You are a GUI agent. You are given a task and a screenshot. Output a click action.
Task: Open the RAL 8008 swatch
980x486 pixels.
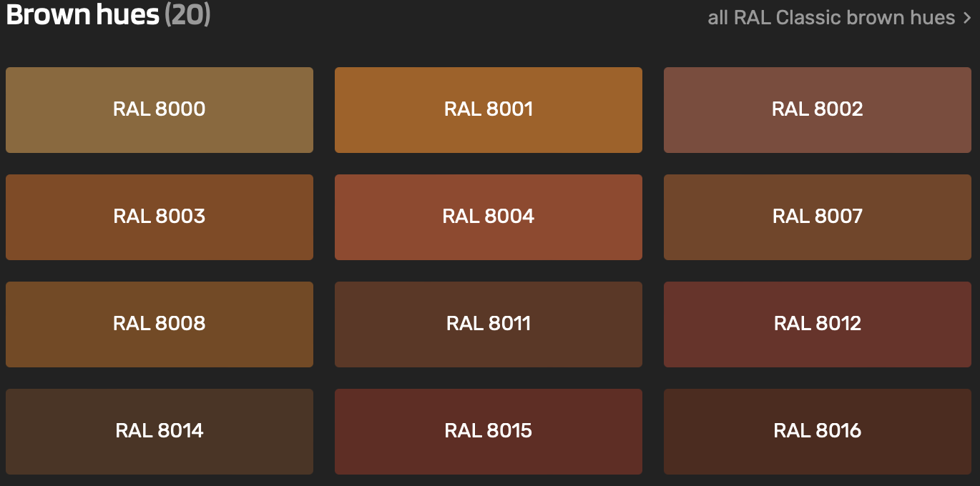click(159, 324)
